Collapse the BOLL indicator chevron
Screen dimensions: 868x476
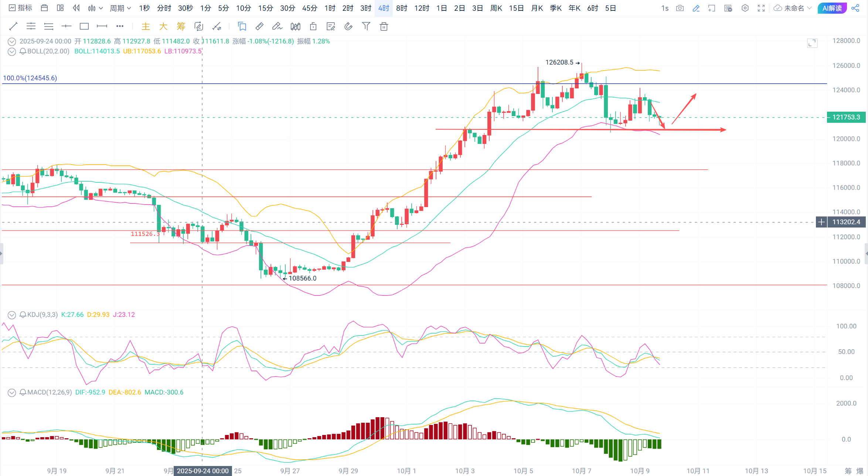click(x=12, y=51)
